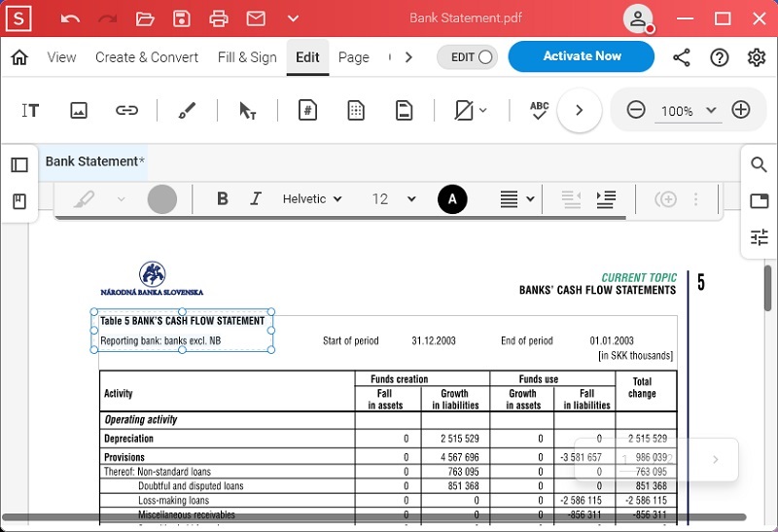Zoom in with the plus icon

(x=741, y=110)
